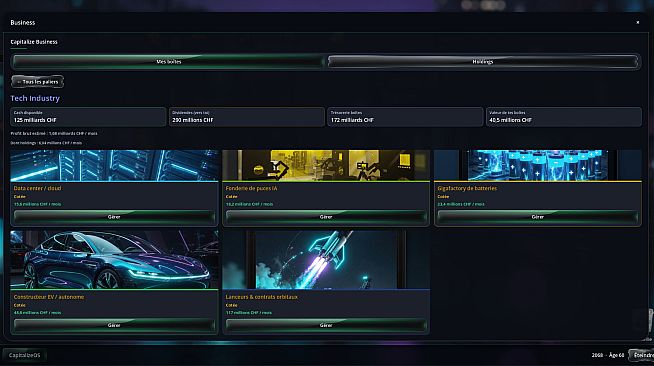Click the Cash disponible stat box

(88, 117)
